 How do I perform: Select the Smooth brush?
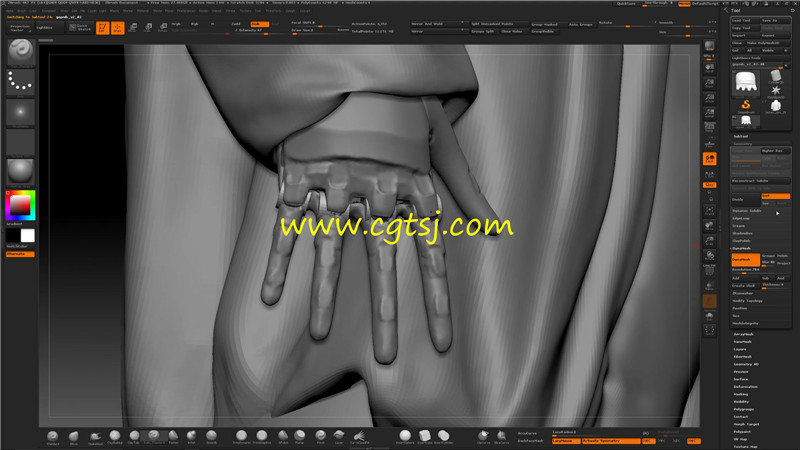211,437
